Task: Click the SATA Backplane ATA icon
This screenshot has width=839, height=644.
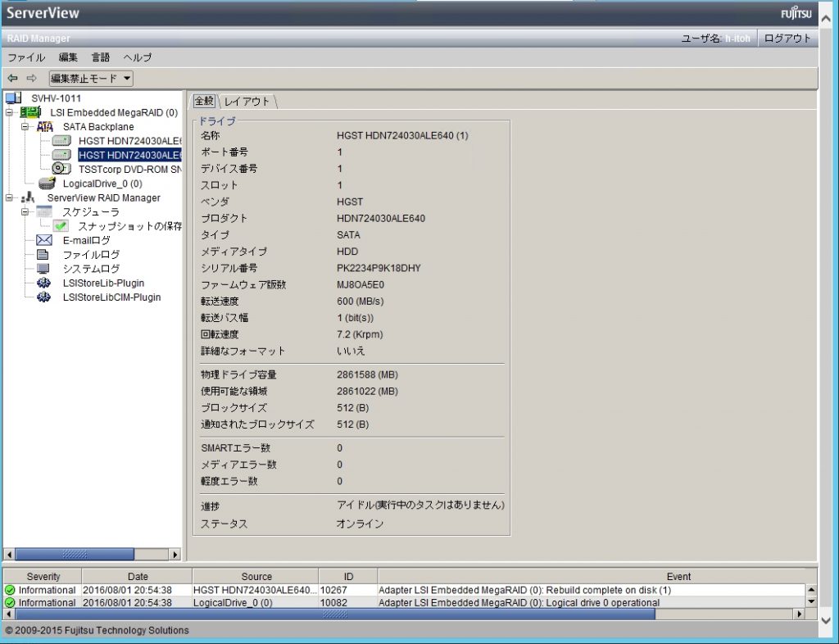Action: coord(45,127)
